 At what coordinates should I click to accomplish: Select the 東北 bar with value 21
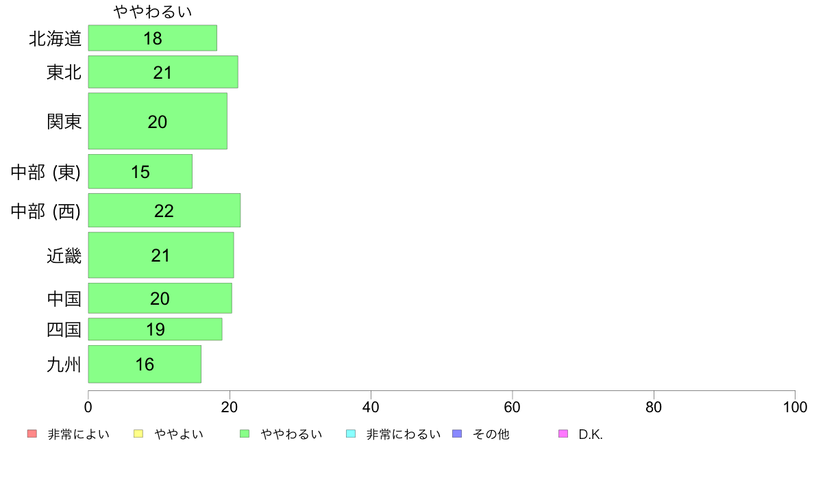pos(163,72)
